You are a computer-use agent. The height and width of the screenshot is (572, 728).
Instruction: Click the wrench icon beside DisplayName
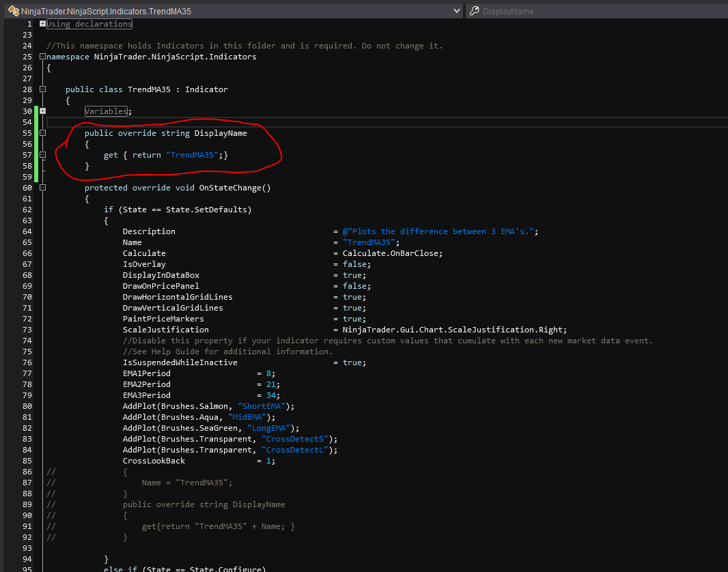tap(474, 11)
